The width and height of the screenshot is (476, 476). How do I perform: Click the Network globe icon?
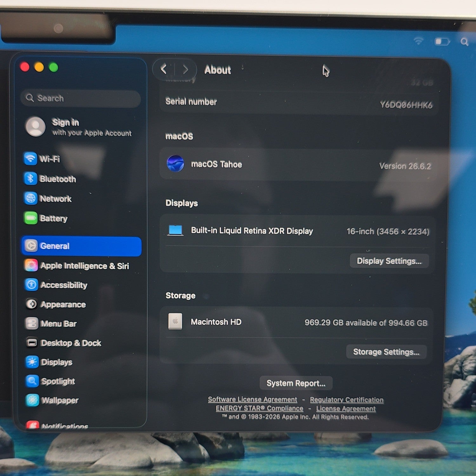pyautogui.click(x=31, y=198)
